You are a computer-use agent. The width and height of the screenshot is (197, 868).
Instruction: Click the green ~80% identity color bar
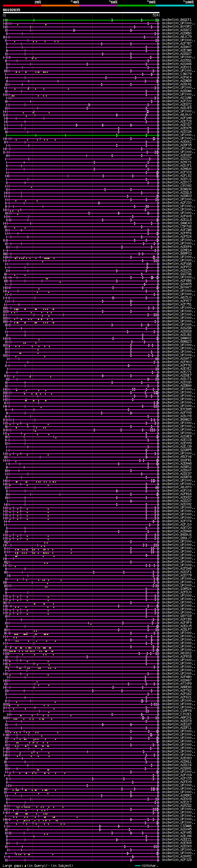point(137,6)
